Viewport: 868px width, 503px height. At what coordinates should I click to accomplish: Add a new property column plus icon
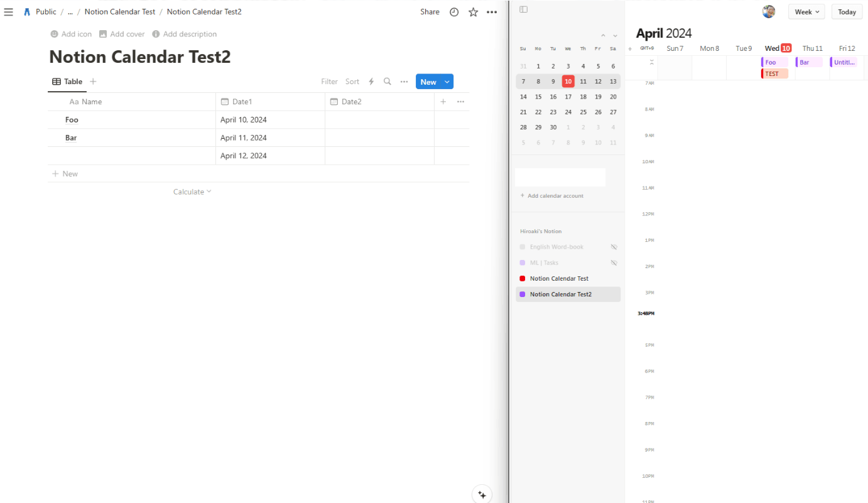click(443, 102)
